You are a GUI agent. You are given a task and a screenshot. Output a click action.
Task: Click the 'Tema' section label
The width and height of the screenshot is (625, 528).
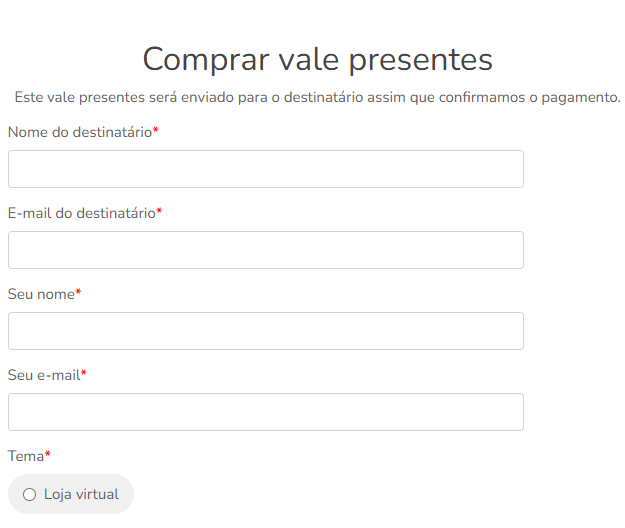point(26,456)
